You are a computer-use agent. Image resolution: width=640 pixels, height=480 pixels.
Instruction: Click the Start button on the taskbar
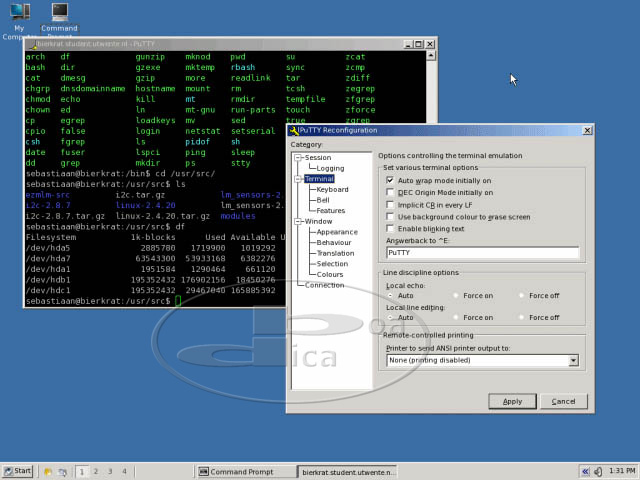click(19, 470)
